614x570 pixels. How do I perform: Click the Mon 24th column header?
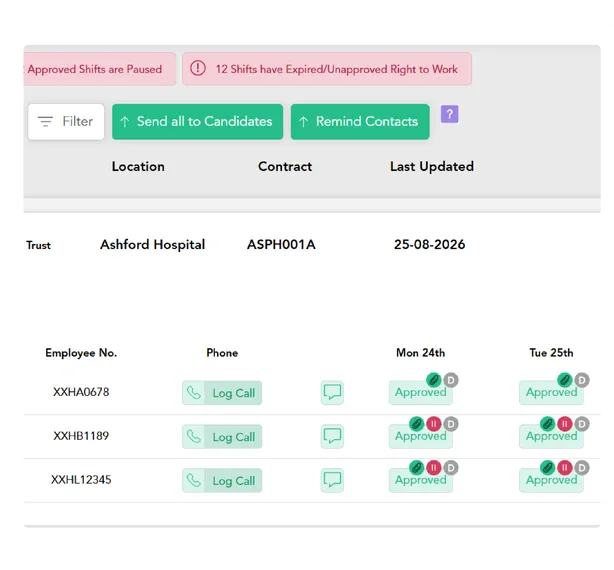tap(421, 353)
